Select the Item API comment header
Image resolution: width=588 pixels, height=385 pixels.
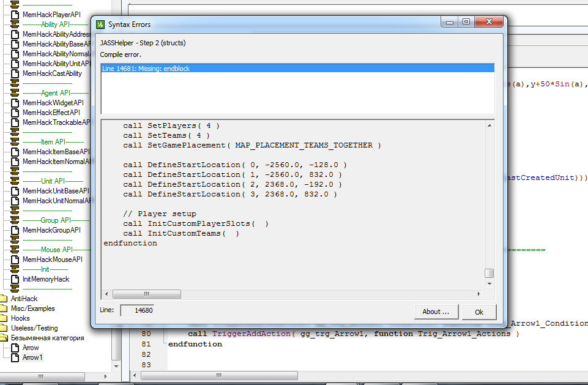pyautogui.click(x=53, y=142)
